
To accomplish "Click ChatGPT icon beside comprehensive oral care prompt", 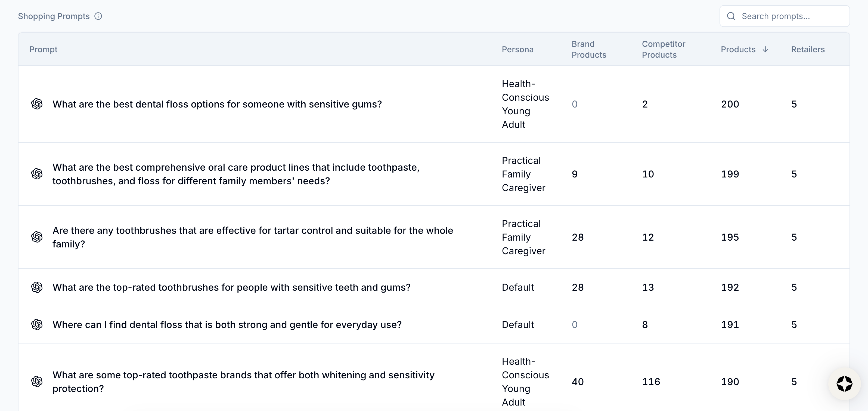I will click(x=37, y=174).
